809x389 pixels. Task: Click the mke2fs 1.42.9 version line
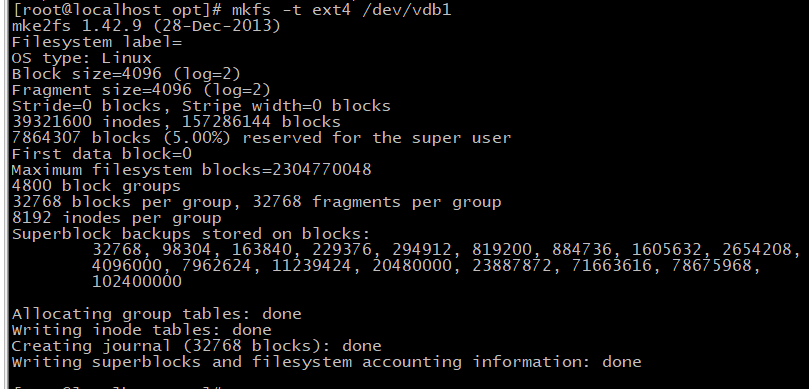click(146, 25)
